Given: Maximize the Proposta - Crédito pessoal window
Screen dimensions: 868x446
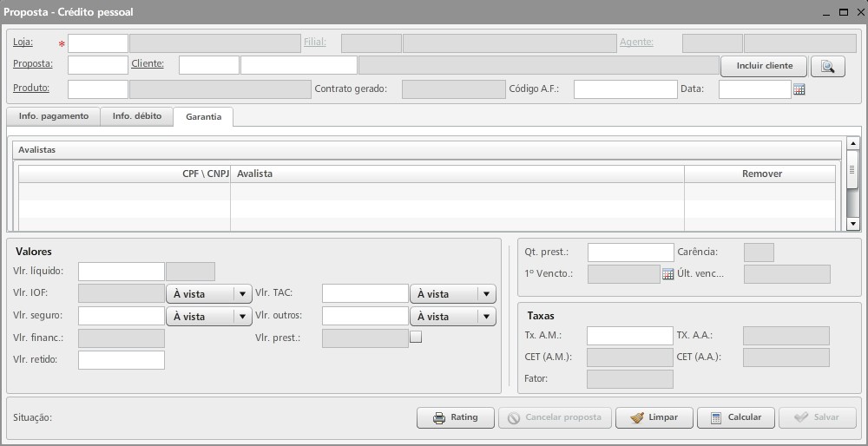Looking at the screenshot, I should pos(844,12).
